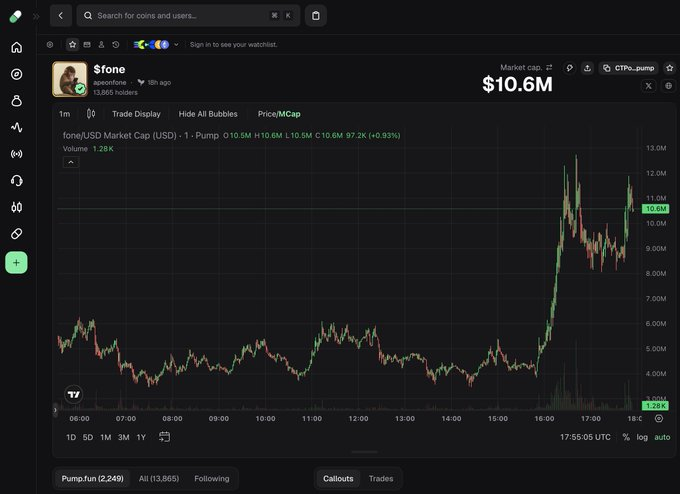Screen dimensions: 680x494
Task: Swap the Market cap display toggle arrows
Action: (549, 68)
